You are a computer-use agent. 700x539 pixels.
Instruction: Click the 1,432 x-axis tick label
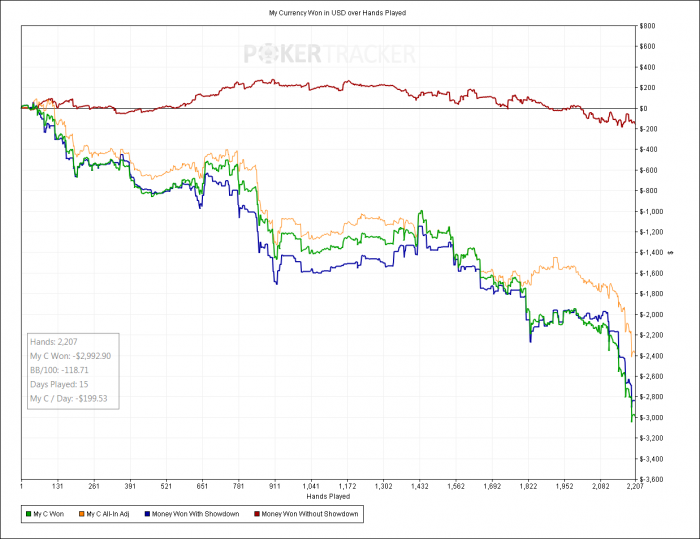pos(420,486)
